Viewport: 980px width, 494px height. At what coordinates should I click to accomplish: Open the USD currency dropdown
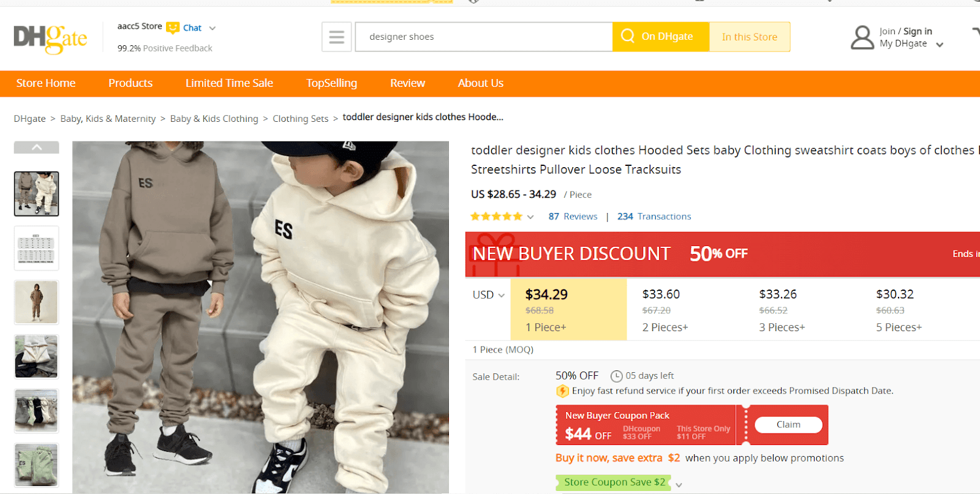pos(488,295)
